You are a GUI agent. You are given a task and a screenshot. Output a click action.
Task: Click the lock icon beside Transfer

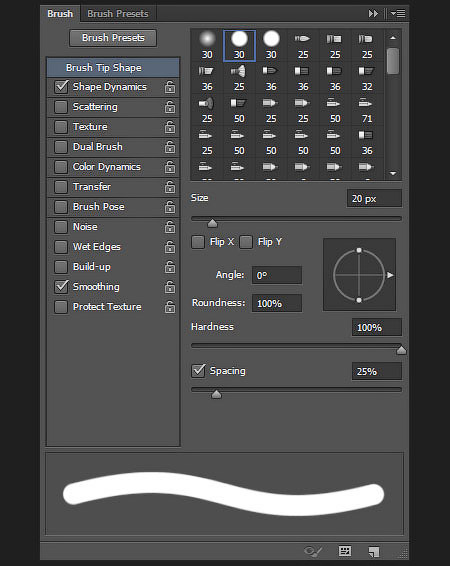tap(170, 187)
